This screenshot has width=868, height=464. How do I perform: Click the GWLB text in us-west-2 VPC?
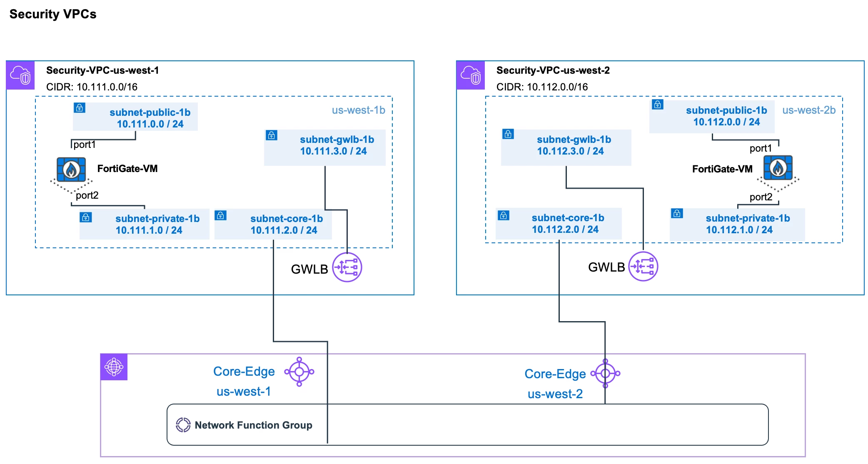pos(606,267)
